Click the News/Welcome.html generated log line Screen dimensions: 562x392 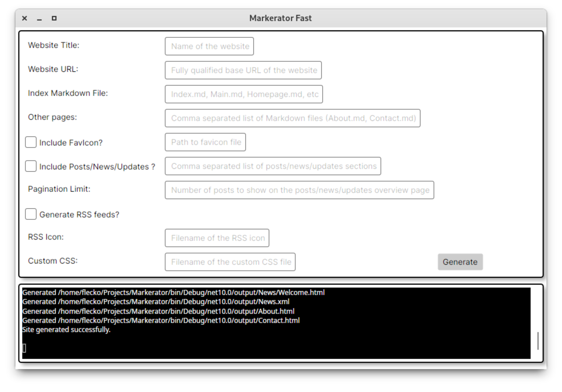173,293
